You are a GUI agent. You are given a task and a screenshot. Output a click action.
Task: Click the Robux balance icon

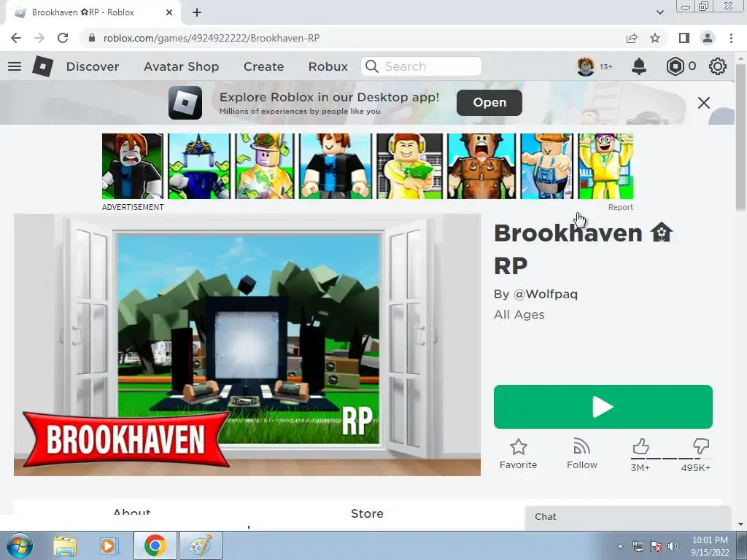coord(675,66)
